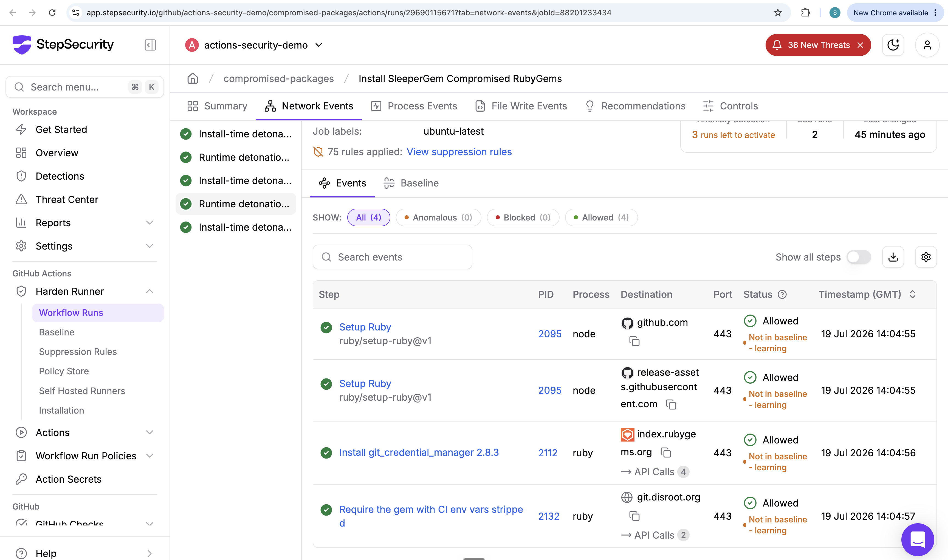The height and width of the screenshot is (560, 948).
Task: Expand Workflow Run Policies menu
Action: (x=149, y=456)
